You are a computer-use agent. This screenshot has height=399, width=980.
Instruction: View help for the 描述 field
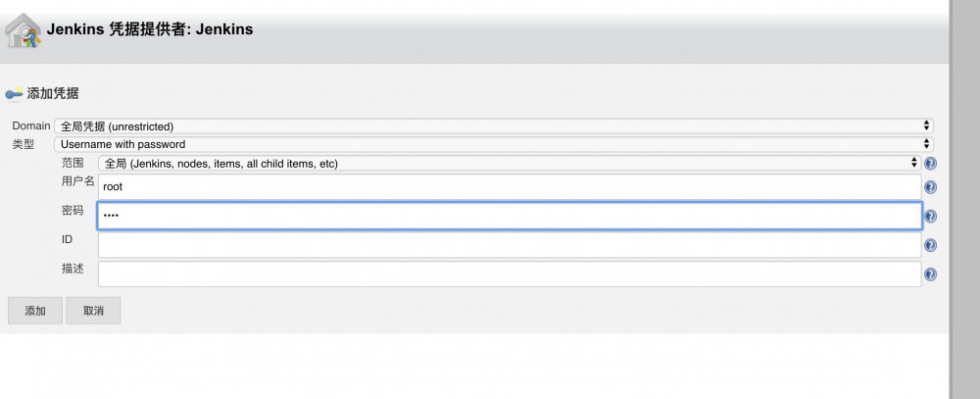click(x=930, y=275)
